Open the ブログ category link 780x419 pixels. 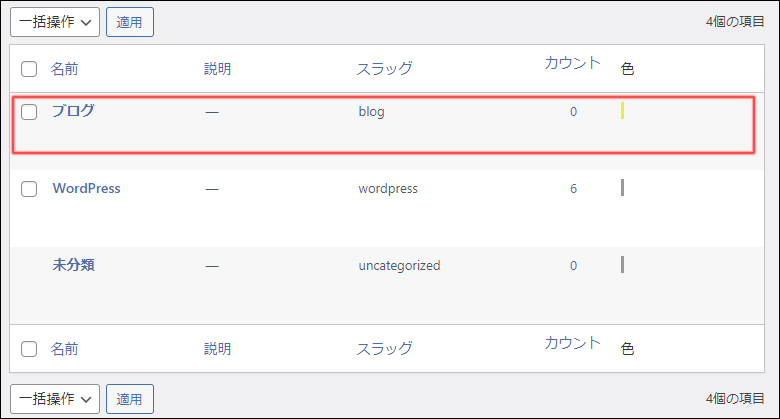tap(73, 111)
